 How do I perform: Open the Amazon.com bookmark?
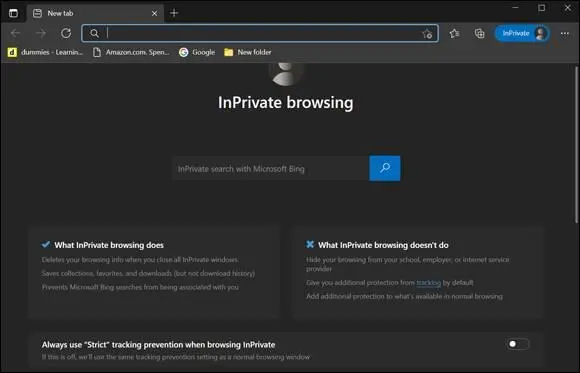[x=131, y=52]
